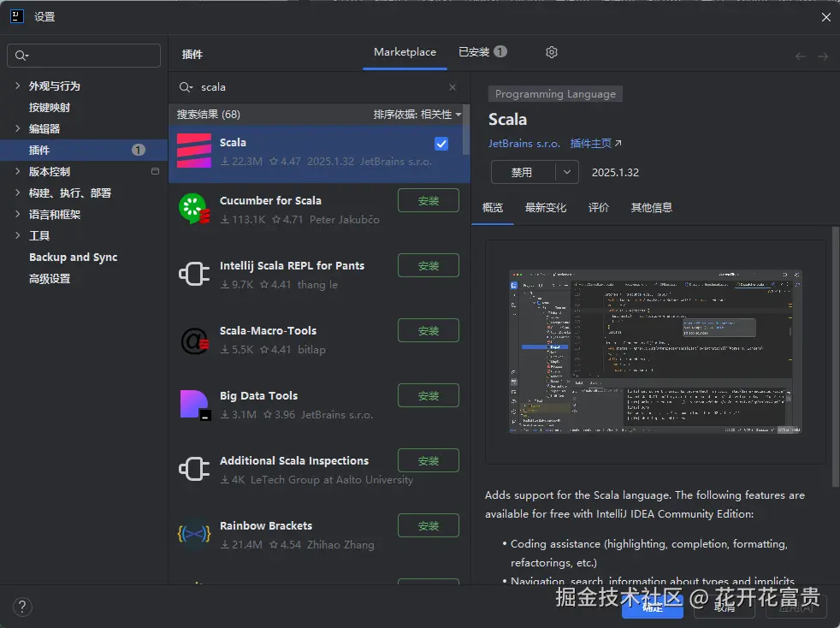The width and height of the screenshot is (840, 628).
Task: Click the Additional Scala Inspections plugin icon
Action: [x=194, y=469]
